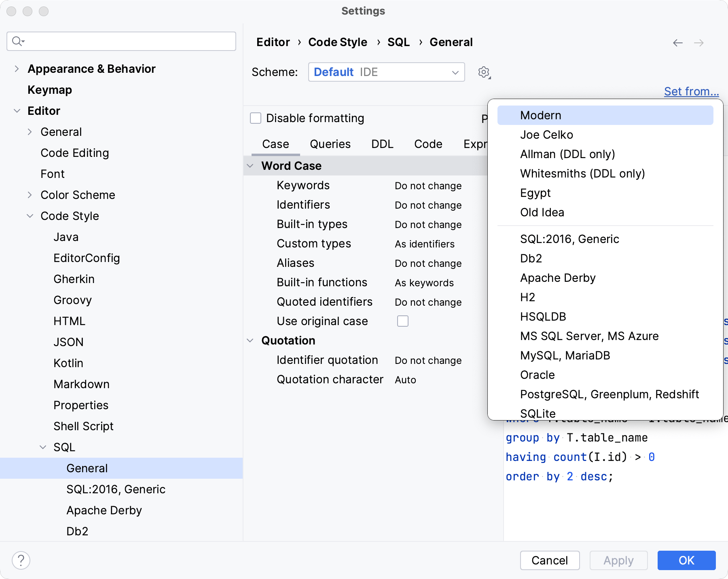This screenshot has width=728, height=579.
Task: Choose Joe Celko style from the popup
Action: point(546,134)
